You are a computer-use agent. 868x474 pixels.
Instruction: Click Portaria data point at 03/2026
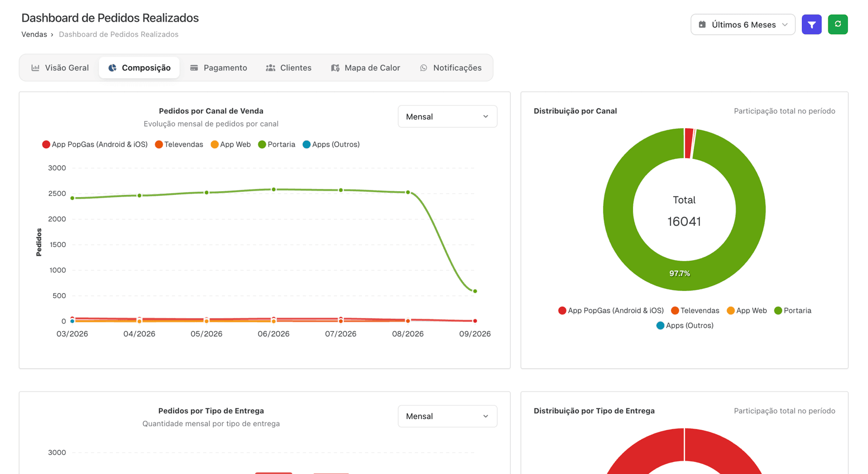[x=72, y=198]
